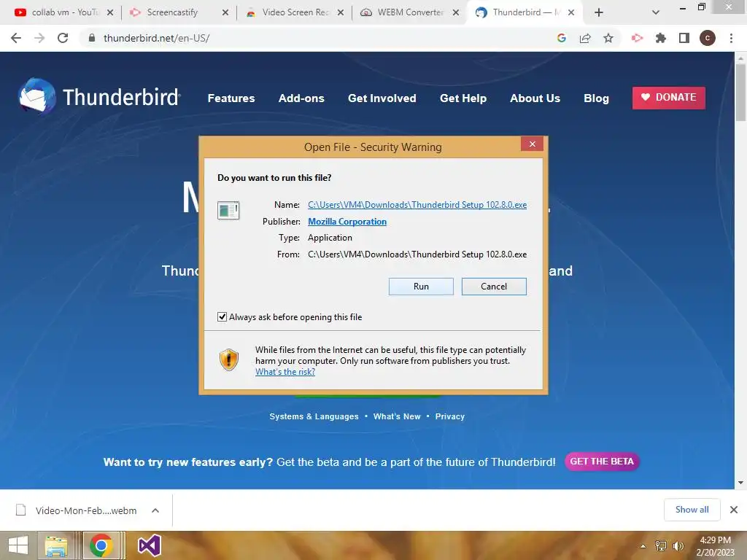Click the volume speaker tray icon

[x=678, y=545]
